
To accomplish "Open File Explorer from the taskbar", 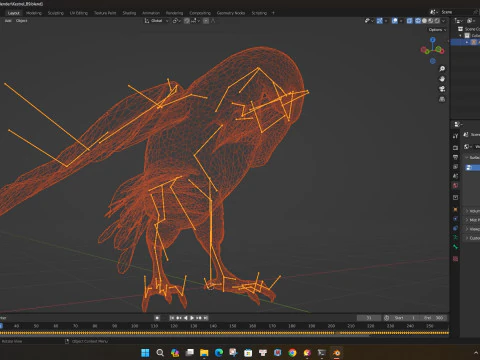I will [x=204, y=353].
